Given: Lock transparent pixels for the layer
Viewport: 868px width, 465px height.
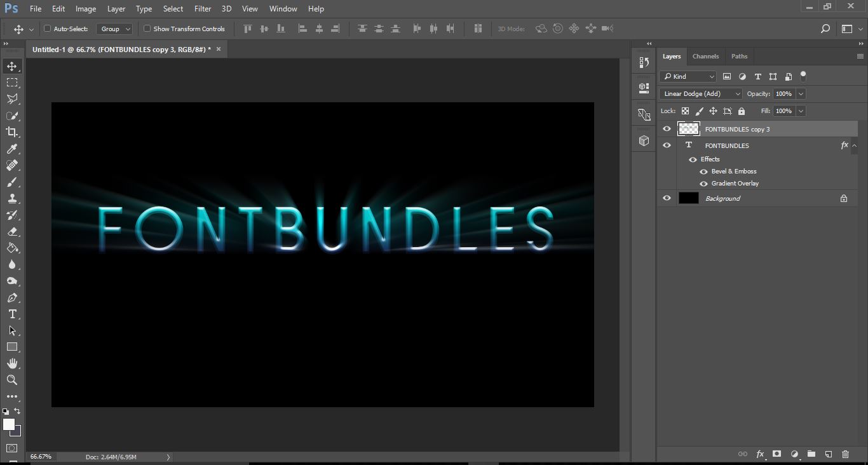Looking at the screenshot, I should tap(685, 111).
